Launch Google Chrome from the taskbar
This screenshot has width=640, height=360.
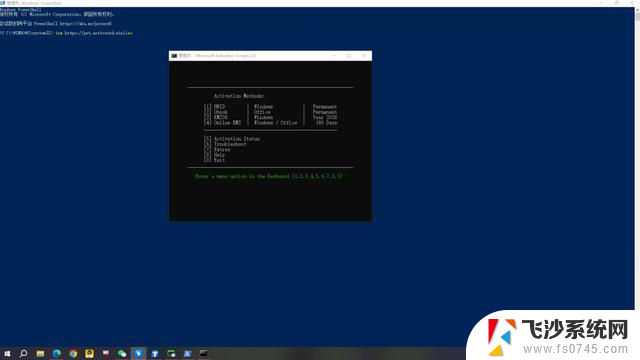tap(73, 353)
